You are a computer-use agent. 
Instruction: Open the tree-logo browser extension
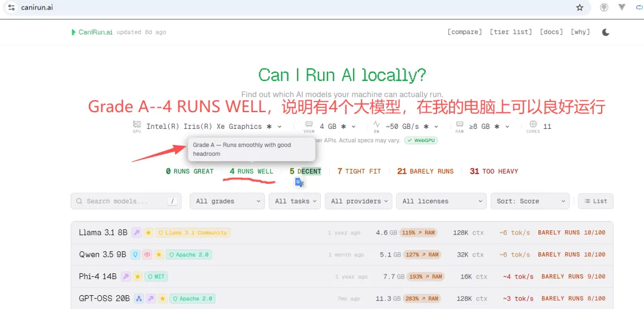coord(603,7)
